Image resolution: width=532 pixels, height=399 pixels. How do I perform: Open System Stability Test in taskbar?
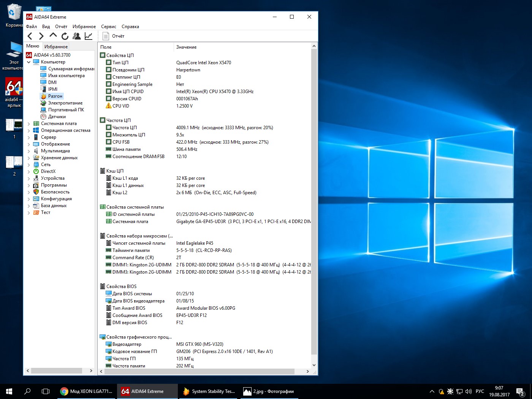pyautogui.click(x=209, y=391)
